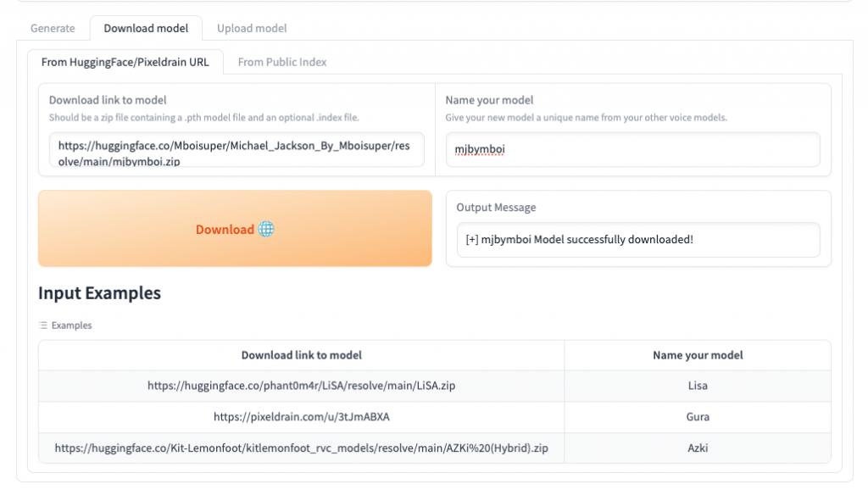
Task: Click the Output Message text box
Action: (x=638, y=240)
